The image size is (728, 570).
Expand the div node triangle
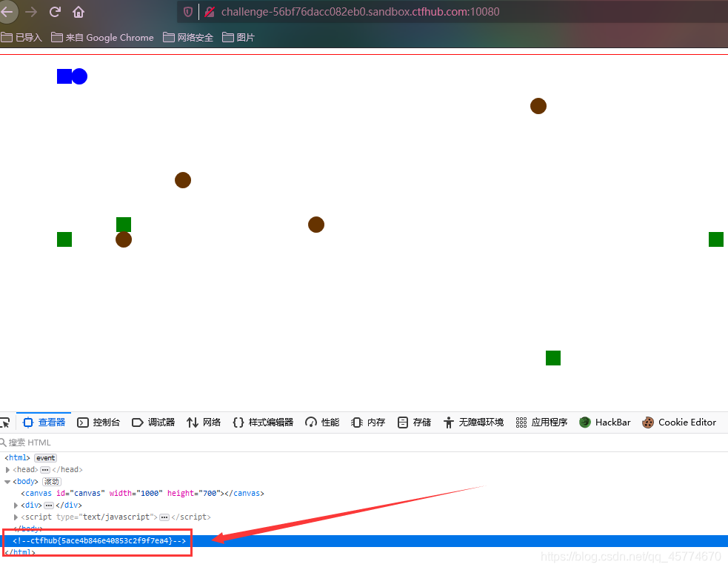pos(16,505)
